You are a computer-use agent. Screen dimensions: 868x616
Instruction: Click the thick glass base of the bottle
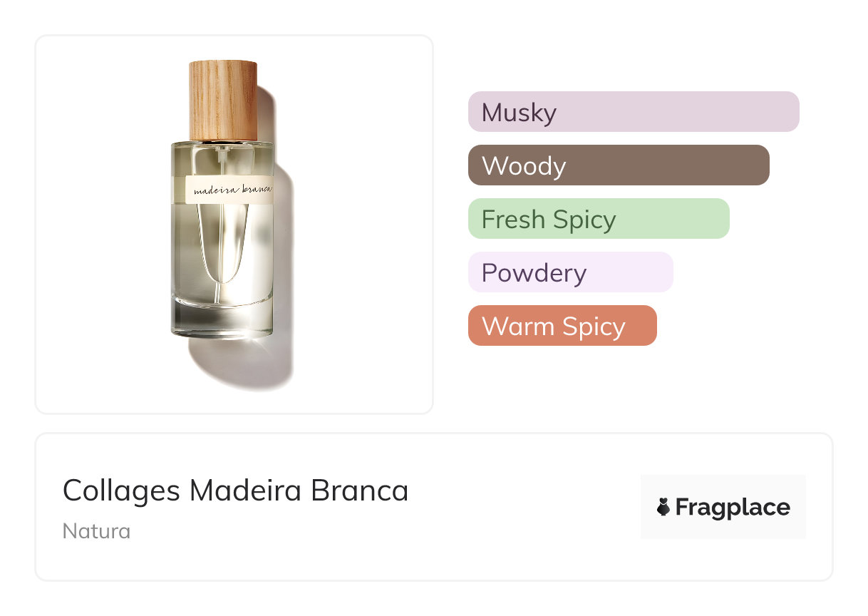(x=222, y=316)
